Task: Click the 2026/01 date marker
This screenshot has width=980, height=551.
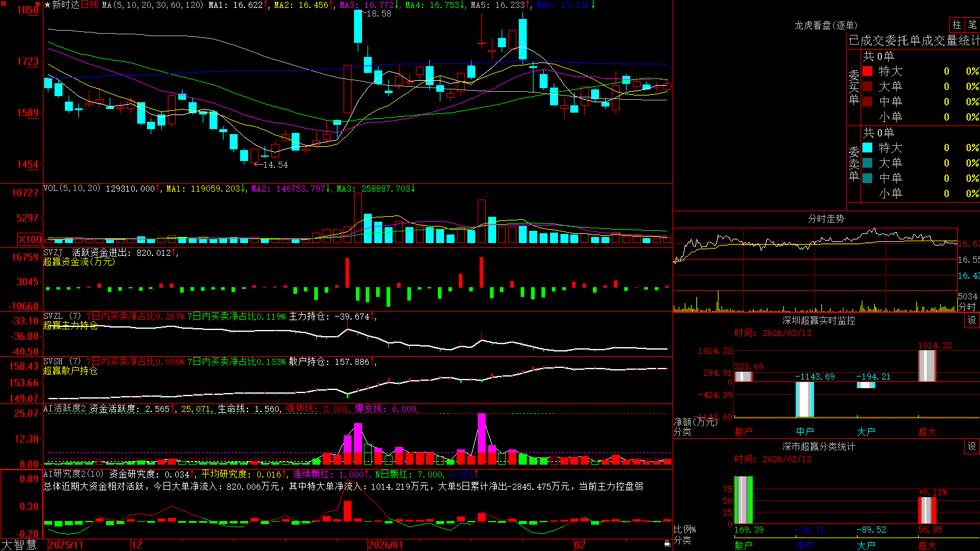Action: click(385, 545)
